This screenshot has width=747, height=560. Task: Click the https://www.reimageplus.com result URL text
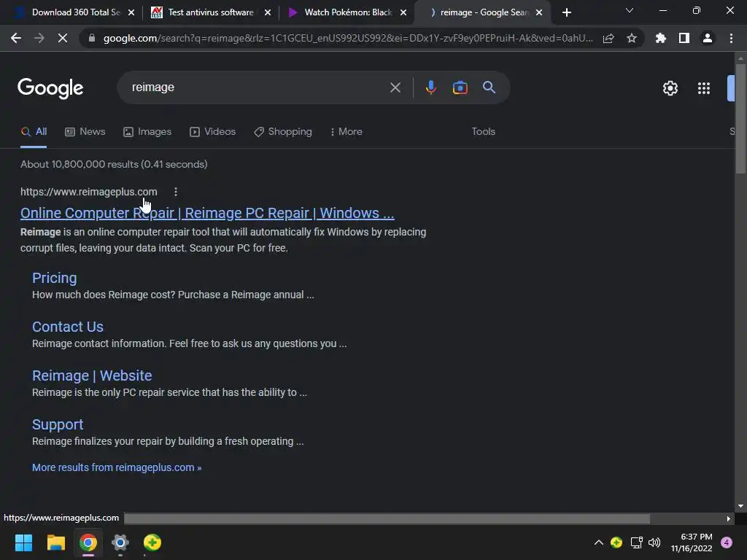pos(88,192)
